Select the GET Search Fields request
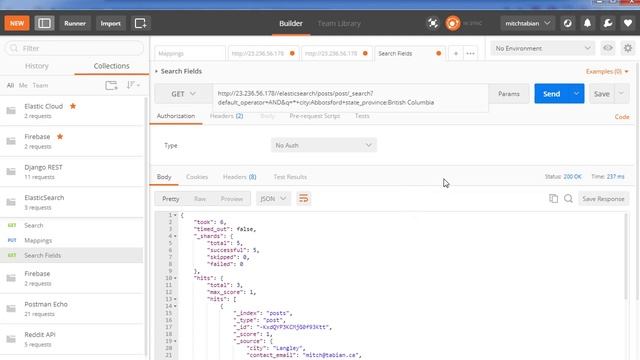 click(71, 255)
